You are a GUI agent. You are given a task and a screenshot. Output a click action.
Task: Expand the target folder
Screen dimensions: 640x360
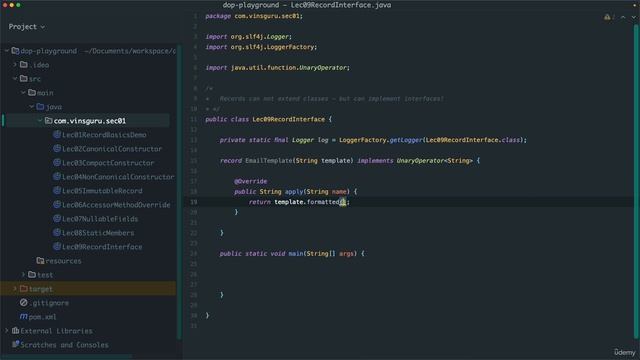coord(15,289)
